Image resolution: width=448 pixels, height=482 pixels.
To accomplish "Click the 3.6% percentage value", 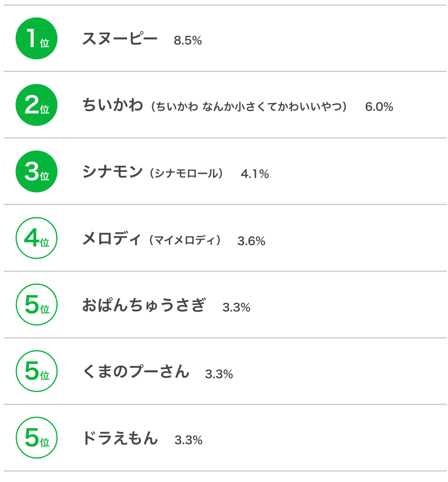I will (x=251, y=241).
